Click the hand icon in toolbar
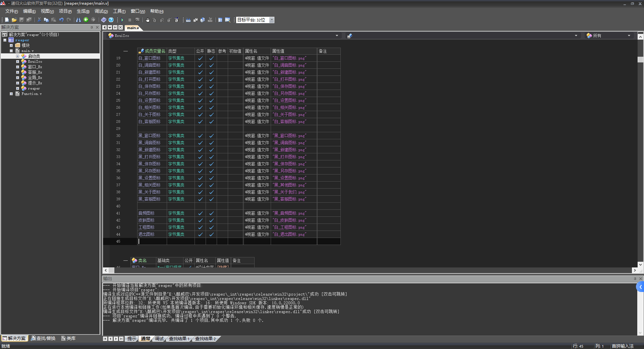 tap(148, 20)
